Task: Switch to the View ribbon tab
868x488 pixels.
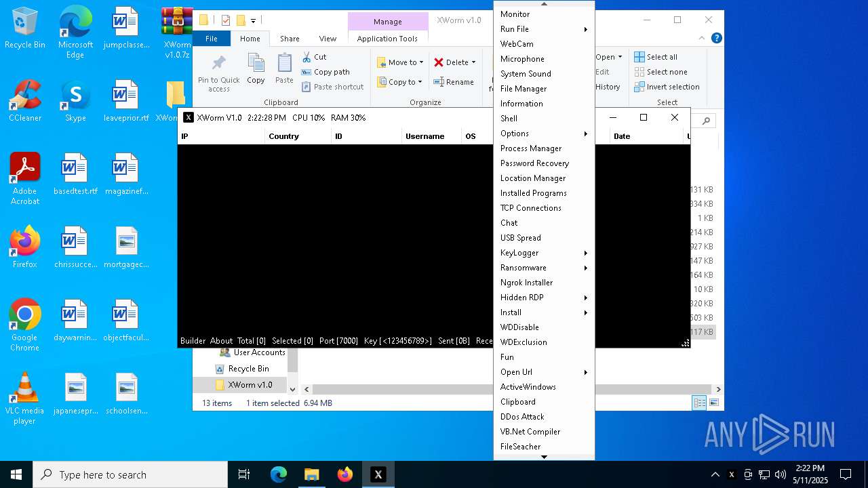Action: pos(328,39)
